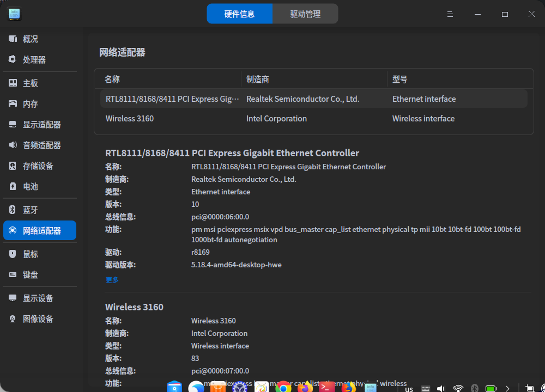Click the bus info pci@0000:06:00.0

click(x=220, y=217)
